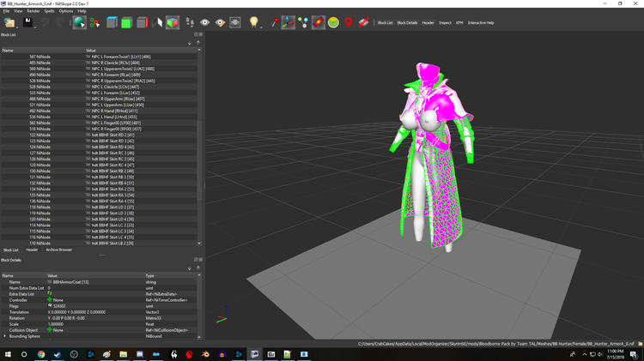The height and width of the screenshot is (361, 644).
Task: Select row NPC R Clavicle [RClv]
Action: pyautogui.click(x=99, y=63)
